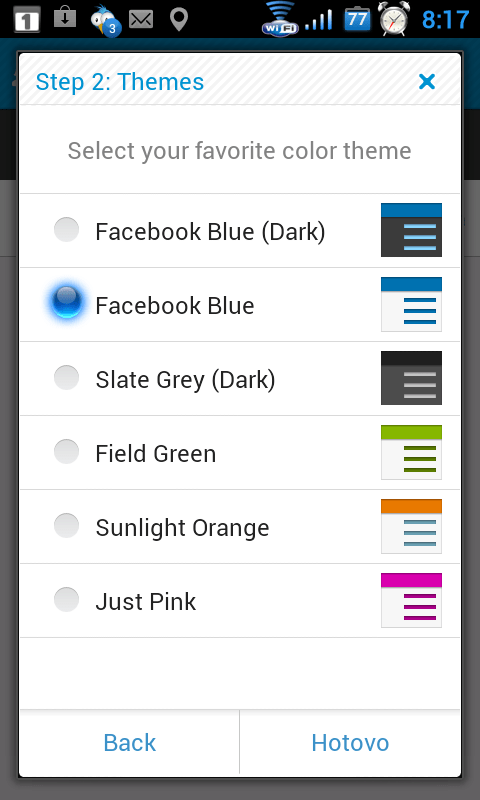Close the Themes dialog with the X

[426, 82]
